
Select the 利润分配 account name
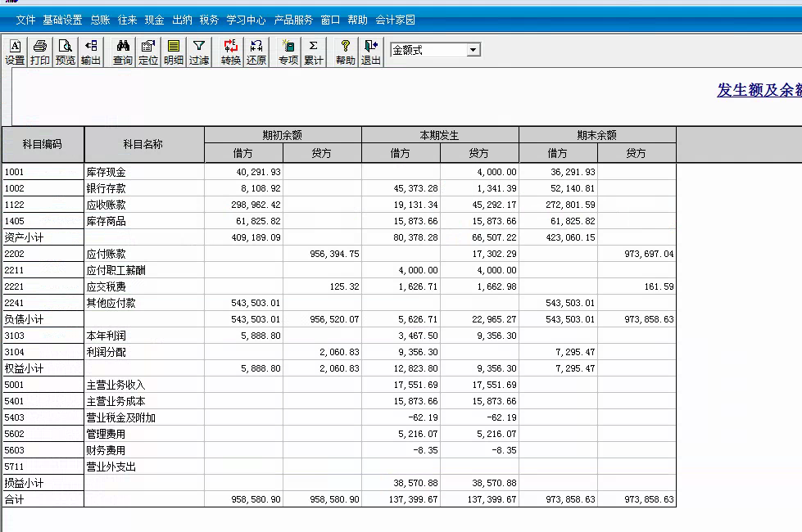tap(106, 352)
